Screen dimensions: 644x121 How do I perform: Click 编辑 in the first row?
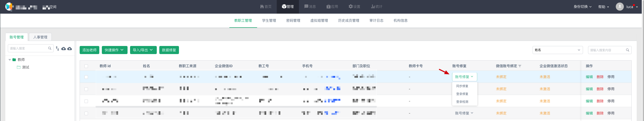pos(589,77)
